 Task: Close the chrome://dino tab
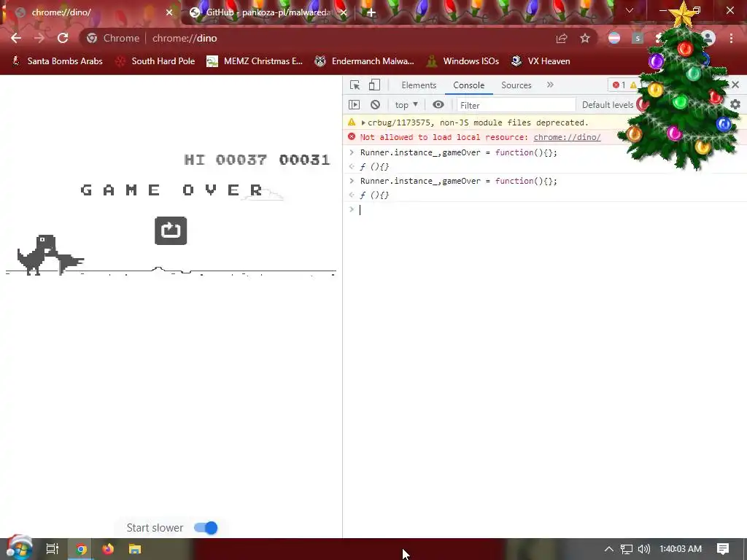169,12
